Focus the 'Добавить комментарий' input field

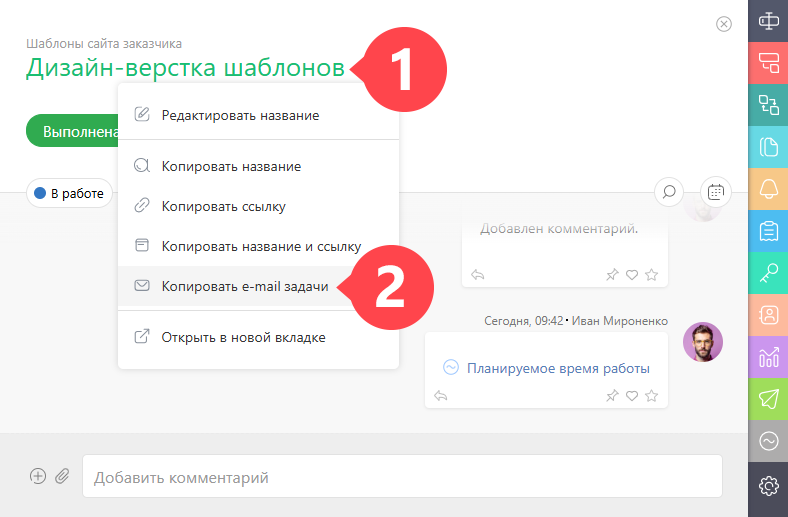click(x=402, y=476)
